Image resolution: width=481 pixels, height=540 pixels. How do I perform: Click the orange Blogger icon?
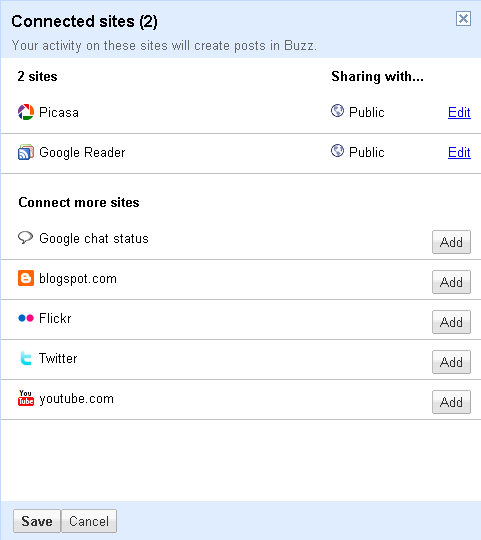[26, 278]
